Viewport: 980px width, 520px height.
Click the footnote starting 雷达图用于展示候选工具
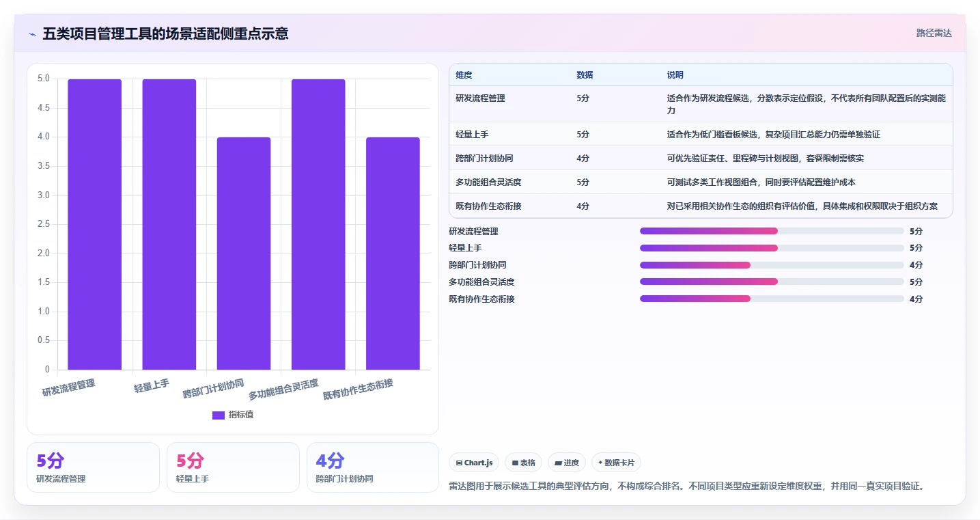[686, 487]
